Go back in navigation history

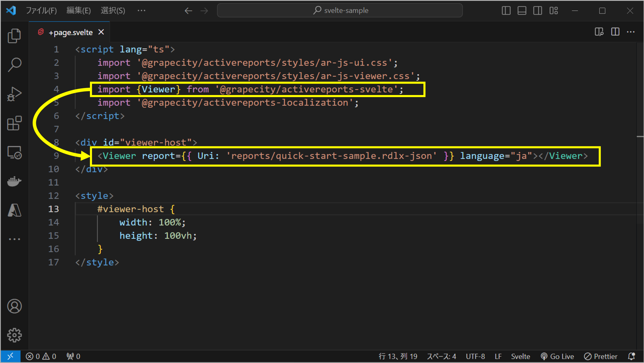pos(188,11)
